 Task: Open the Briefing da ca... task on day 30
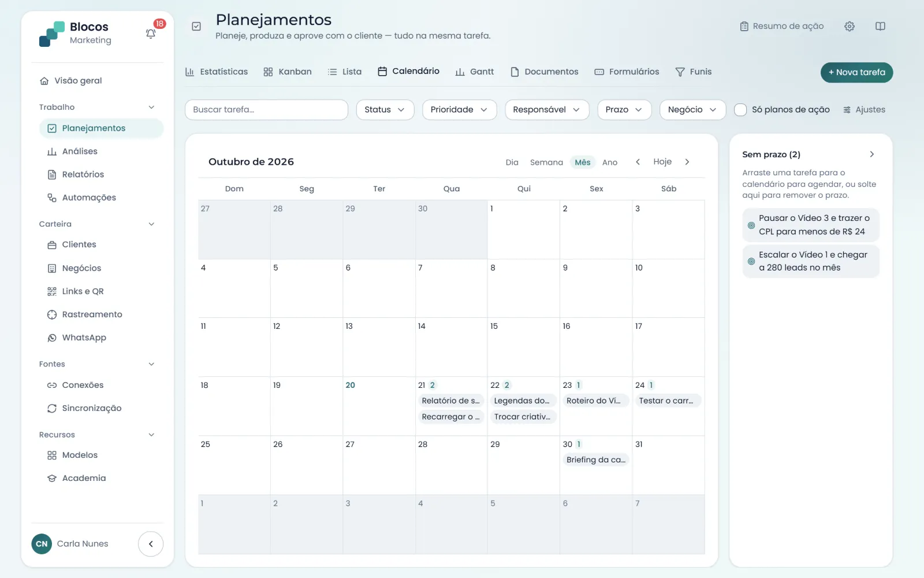(x=596, y=460)
